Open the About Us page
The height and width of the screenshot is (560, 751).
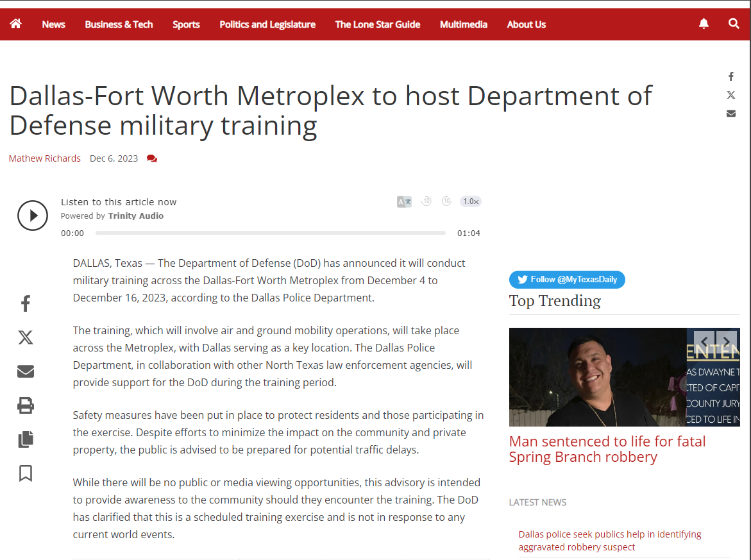point(527,24)
